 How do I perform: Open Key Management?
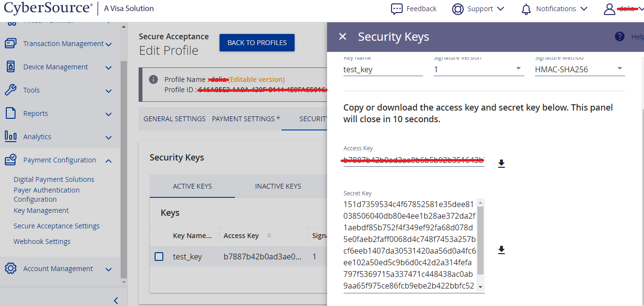point(41,210)
